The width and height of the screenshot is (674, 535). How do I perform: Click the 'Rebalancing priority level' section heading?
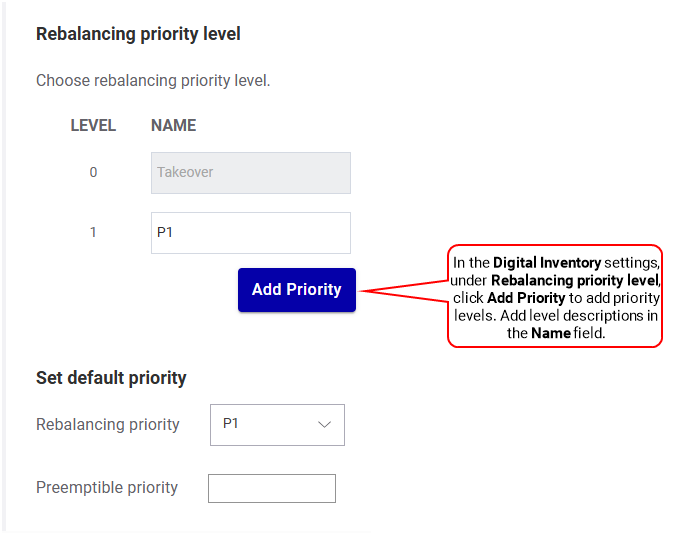click(138, 34)
